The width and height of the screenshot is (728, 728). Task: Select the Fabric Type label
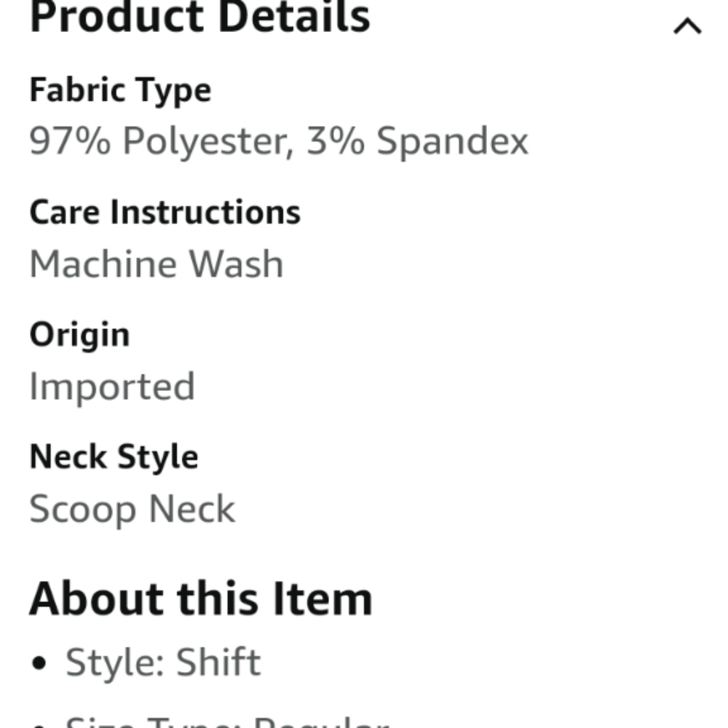pos(120,90)
